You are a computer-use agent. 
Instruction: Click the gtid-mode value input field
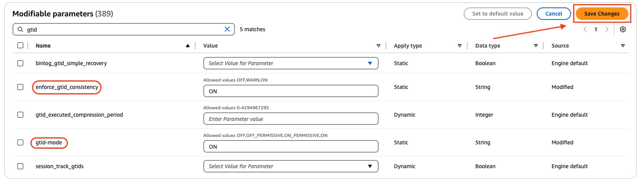pyautogui.click(x=291, y=147)
